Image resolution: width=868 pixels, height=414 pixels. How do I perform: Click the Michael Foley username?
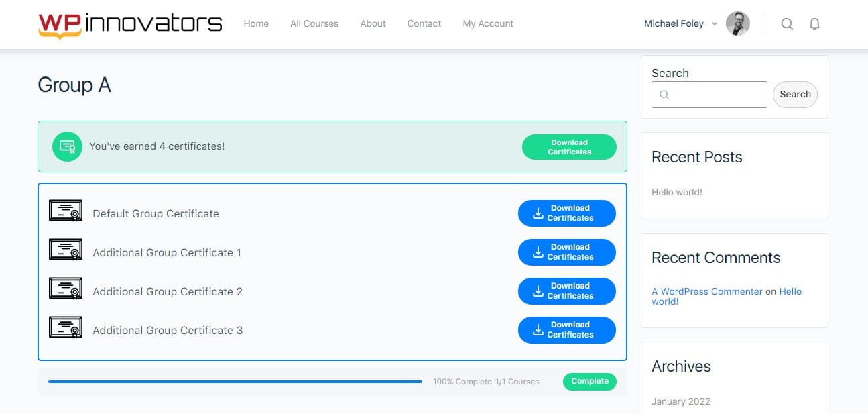pos(674,23)
